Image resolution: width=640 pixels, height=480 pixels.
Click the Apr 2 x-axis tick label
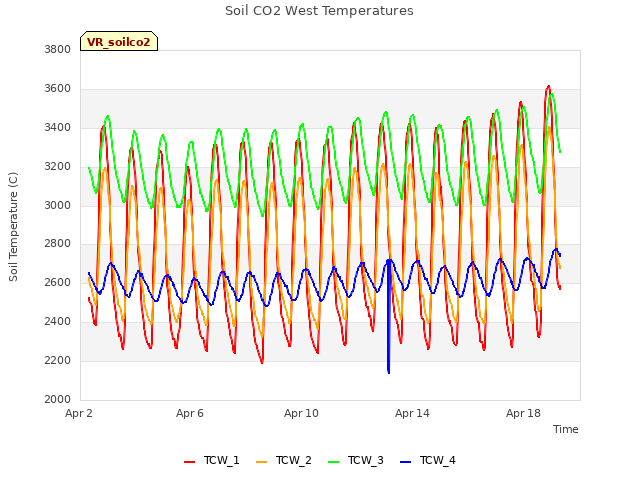click(79, 413)
